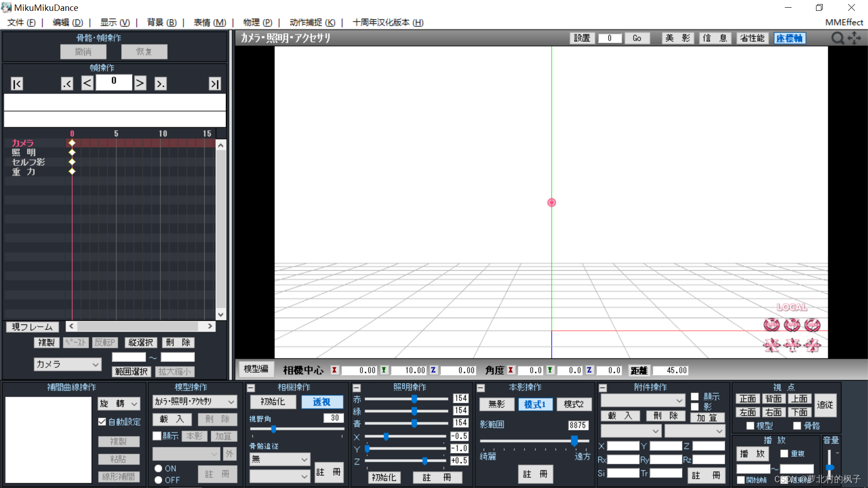
Task: Select the pink camera target marker in viewport
Action: (x=552, y=202)
